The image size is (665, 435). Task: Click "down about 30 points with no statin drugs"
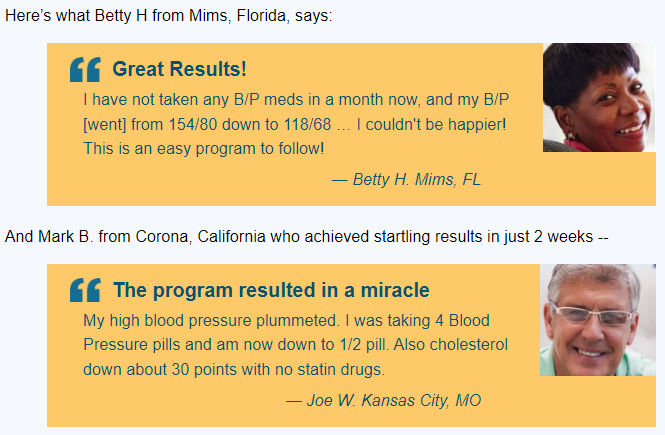click(x=234, y=369)
